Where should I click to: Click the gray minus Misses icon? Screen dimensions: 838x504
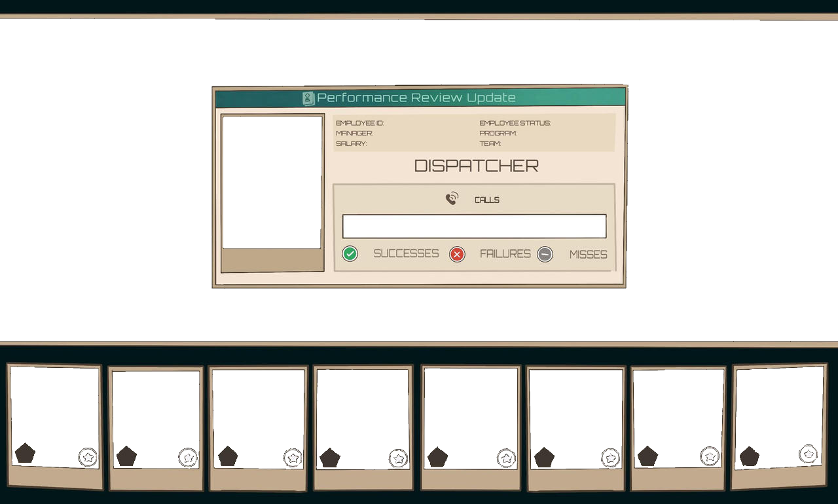click(545, 254)
